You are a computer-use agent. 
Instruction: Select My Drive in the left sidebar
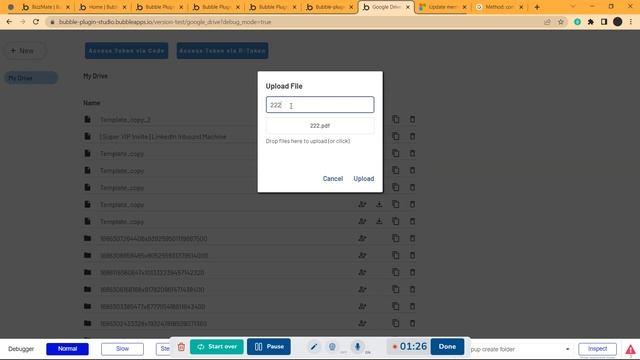pyautogui.click(x=31, y=78)
